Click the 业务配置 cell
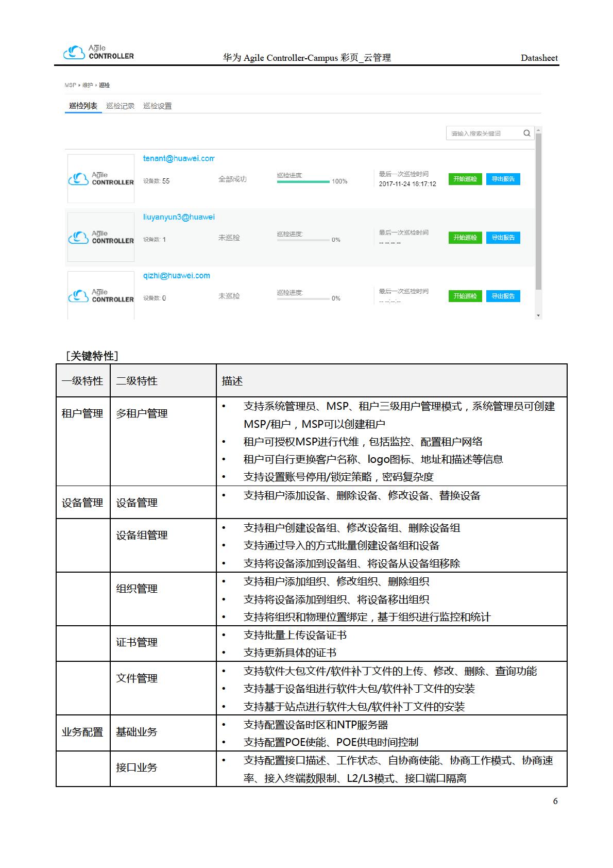Screen dimensions: 613x868 82,732
